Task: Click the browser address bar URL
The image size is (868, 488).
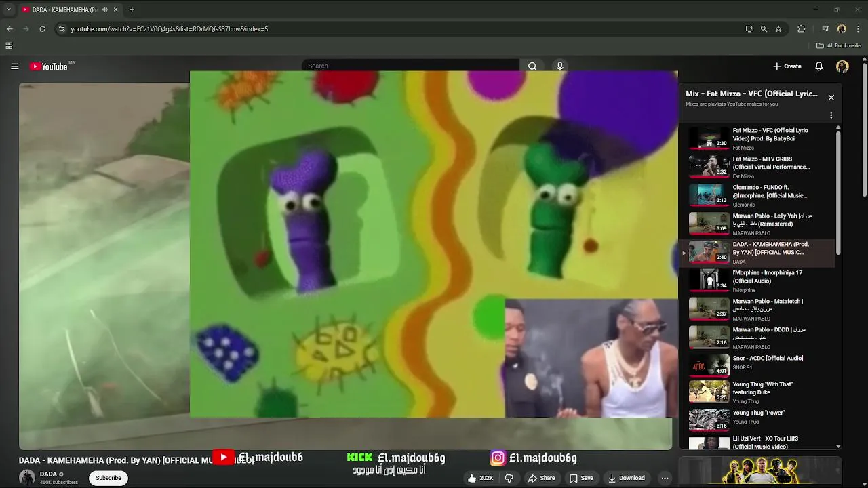Action: pos(169,29)
